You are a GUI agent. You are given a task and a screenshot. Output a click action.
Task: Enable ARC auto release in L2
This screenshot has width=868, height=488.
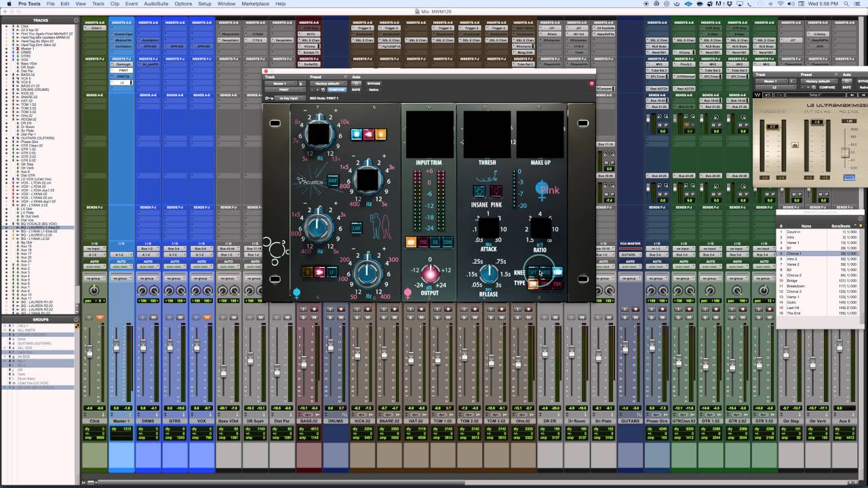[848, 178]
